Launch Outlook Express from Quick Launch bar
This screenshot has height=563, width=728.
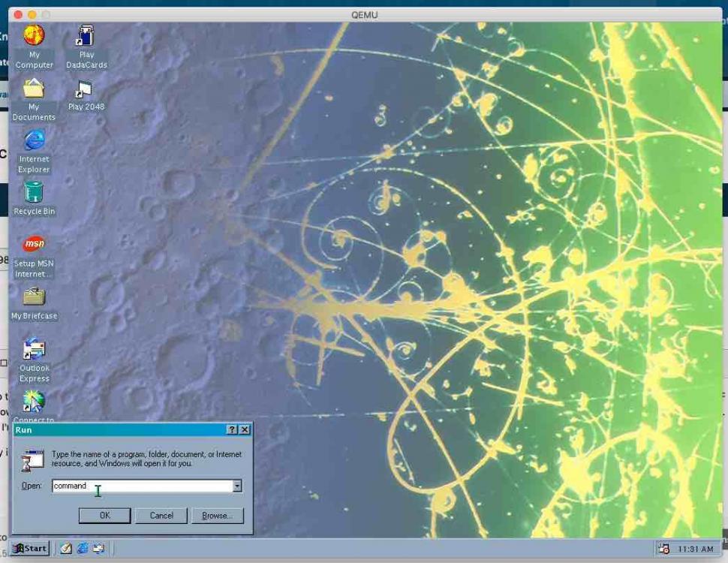tap(98, 549)
